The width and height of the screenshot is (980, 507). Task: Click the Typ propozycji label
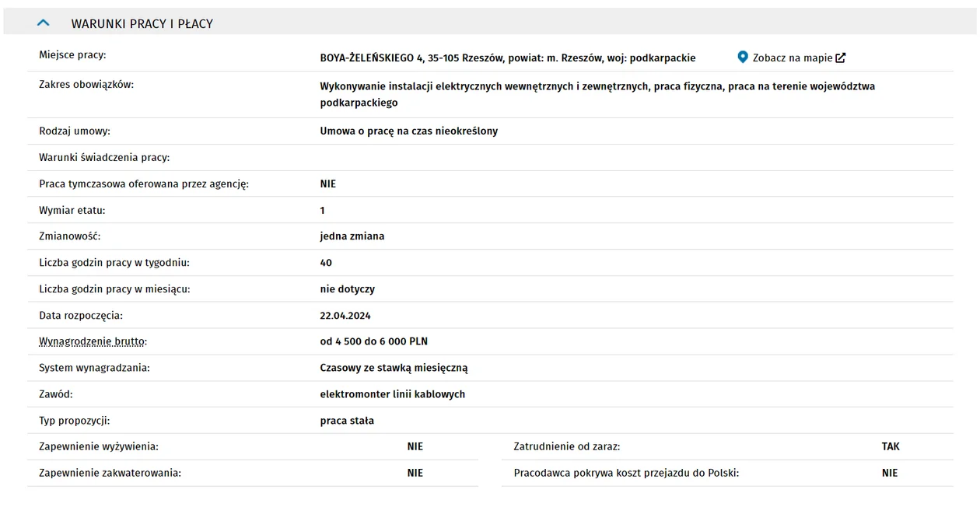pyautogui.click(x=75, y=421)
